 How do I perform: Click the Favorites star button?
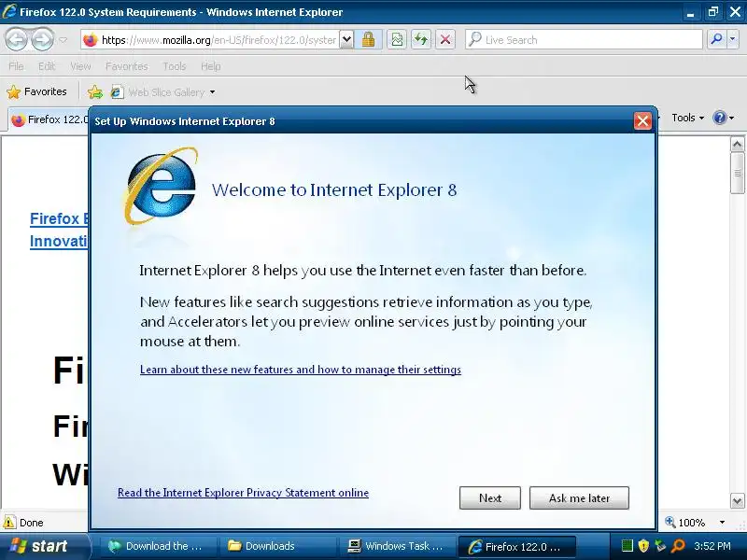click(36, 91)
